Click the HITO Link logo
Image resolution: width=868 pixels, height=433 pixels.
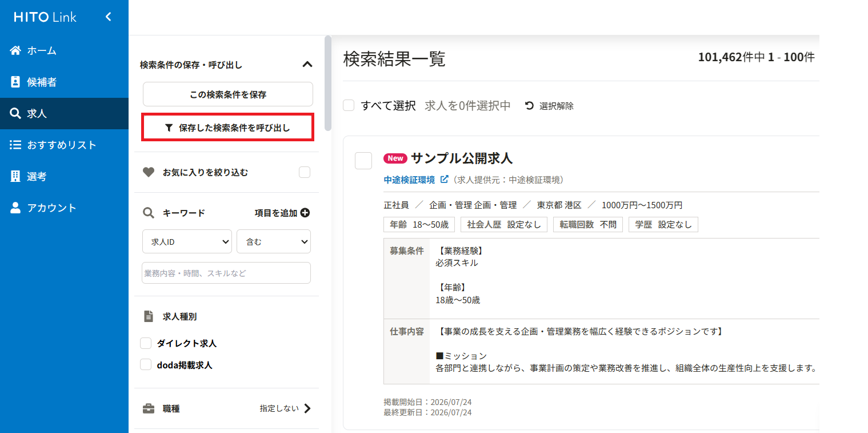pyautogui.click(x=45, y=17)
